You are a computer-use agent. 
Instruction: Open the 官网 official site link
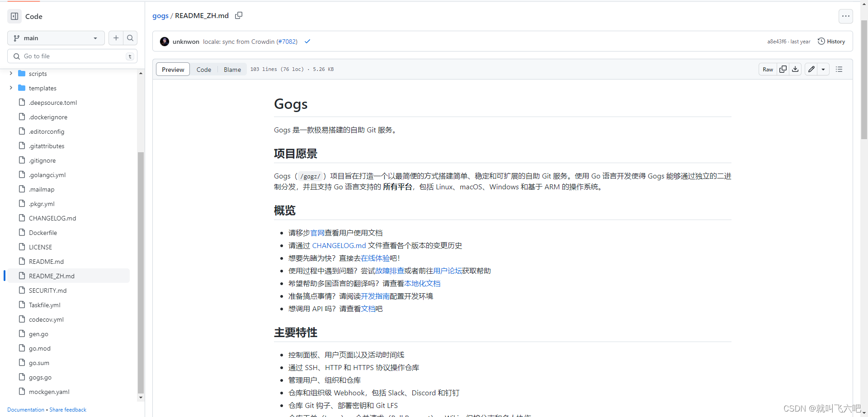317,233
